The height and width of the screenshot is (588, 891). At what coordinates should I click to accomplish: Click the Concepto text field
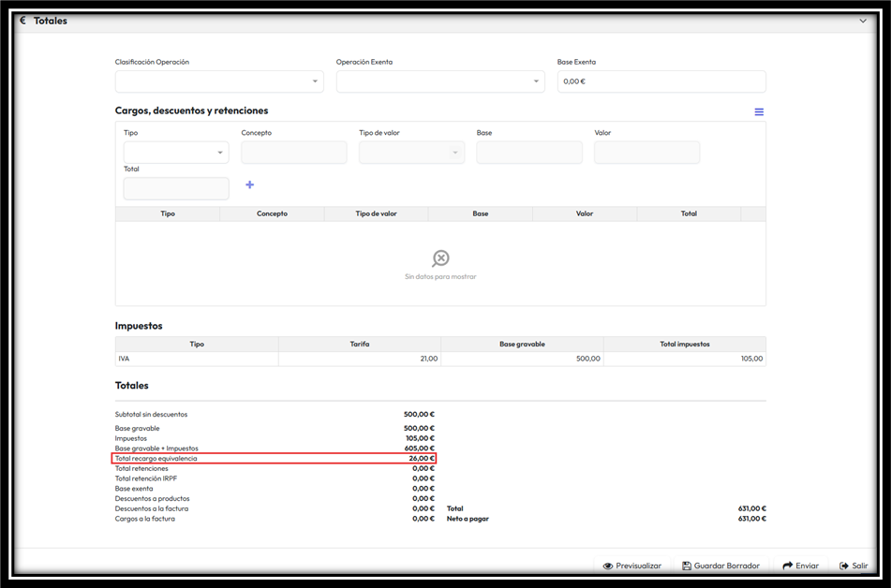pos(294,153)
